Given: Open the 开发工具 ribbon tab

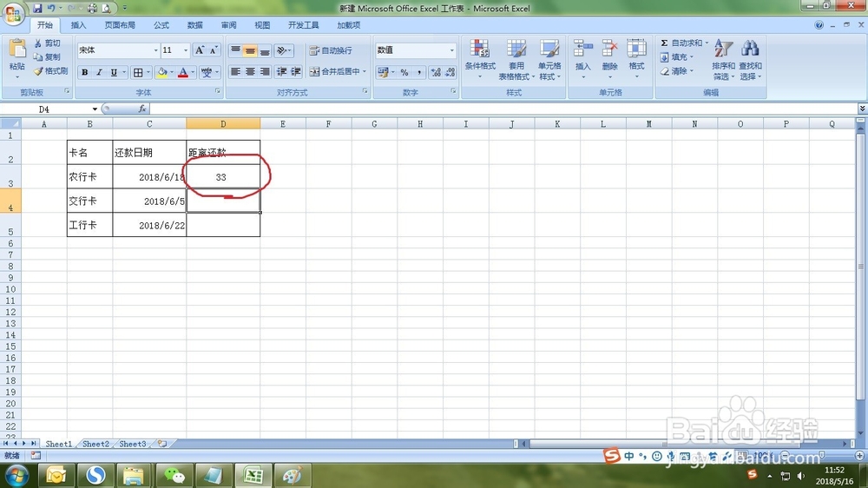Looking at the screenshot, I should [x=303, y=25].
